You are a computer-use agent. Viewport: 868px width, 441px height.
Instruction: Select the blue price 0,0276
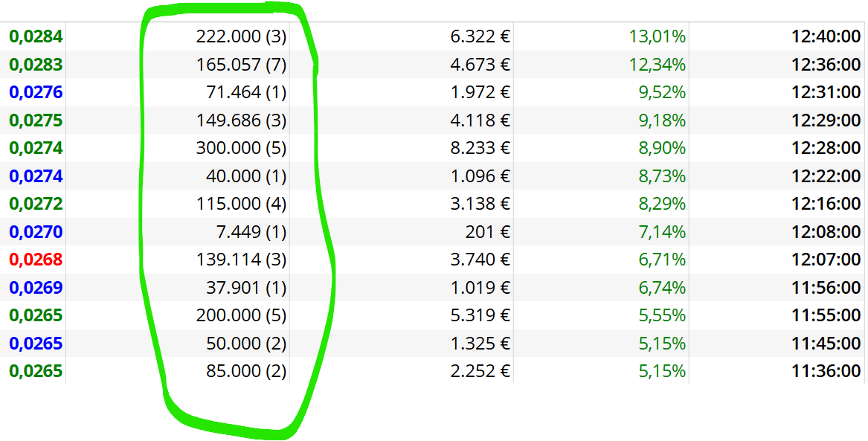tap(36, 92)
